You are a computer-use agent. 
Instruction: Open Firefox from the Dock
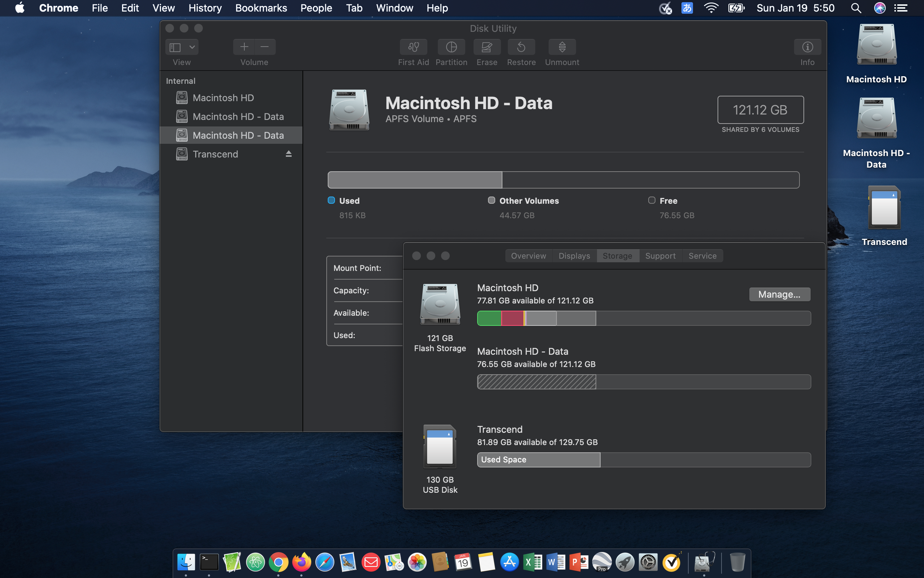point(302,562)
